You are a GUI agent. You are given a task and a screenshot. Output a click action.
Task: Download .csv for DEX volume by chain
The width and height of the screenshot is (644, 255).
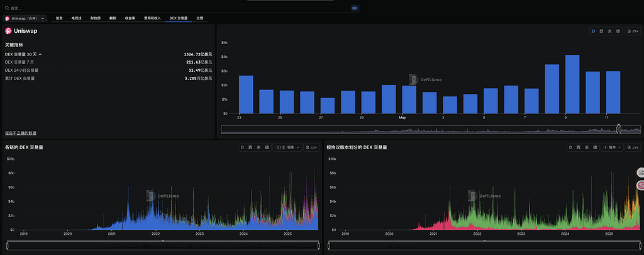click(x=311, y=147)
